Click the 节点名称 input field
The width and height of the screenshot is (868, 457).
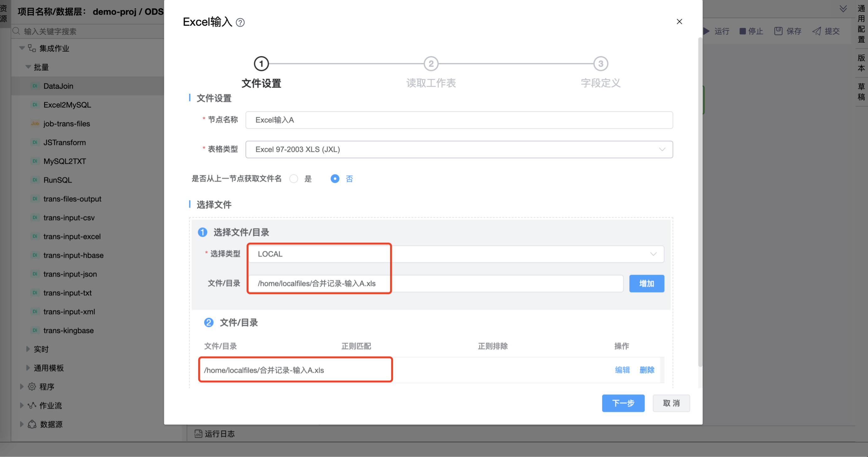pyautogui.click(x=459, y=120)
